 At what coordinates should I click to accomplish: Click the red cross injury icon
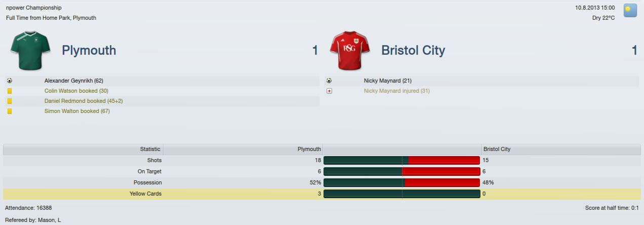pos(329,91)
